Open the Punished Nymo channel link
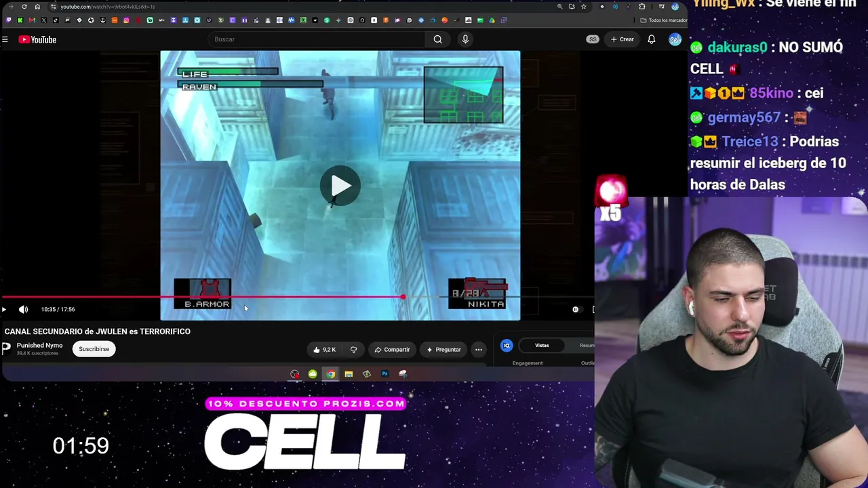 click(39, 346)
